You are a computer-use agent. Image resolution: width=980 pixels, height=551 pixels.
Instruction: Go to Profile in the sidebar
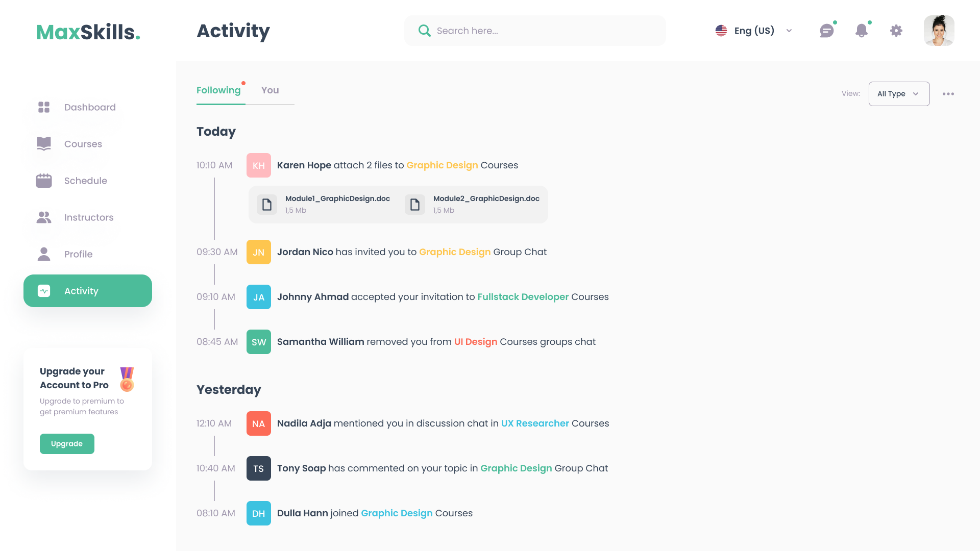pos(78,254)
